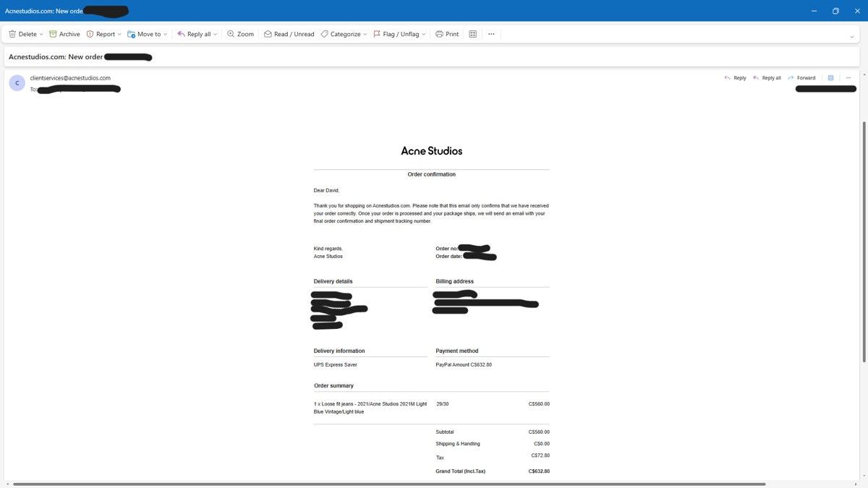Select the shipping amount 'C$0.00'
The image size is (868, 488).
click(x=542, y=444)
